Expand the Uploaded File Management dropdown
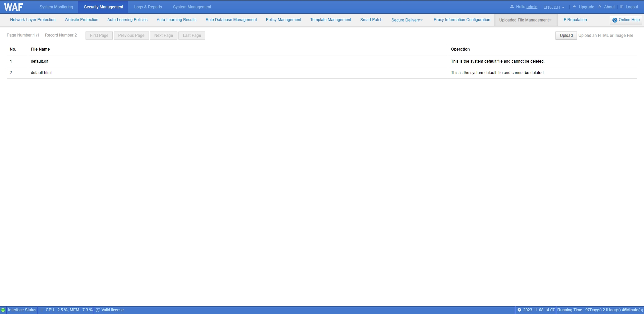Viewport: 644px width, 314px height. point(525,20)
